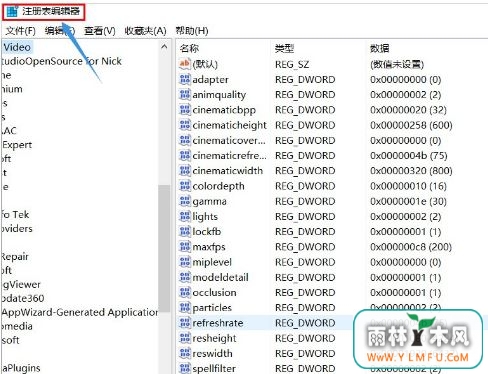Select the 'omedia' tree key
This screenshot has height=374, width=488.
tap(17, 326)
